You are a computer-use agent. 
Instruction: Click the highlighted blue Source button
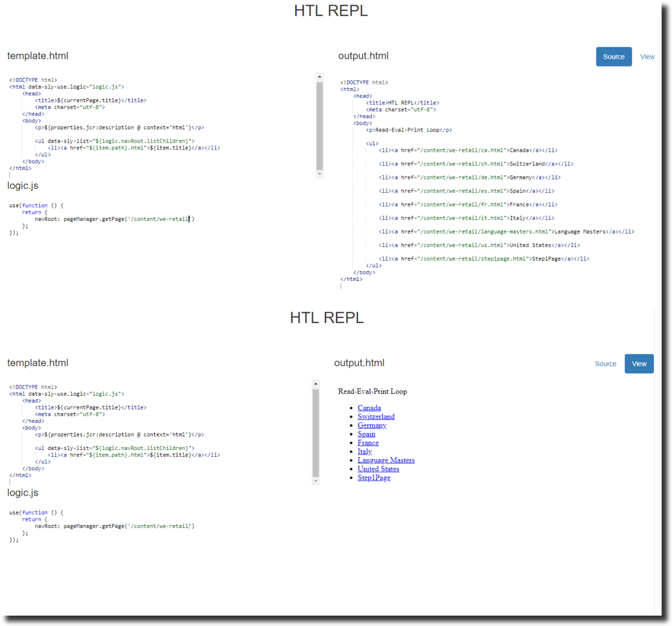614,57
